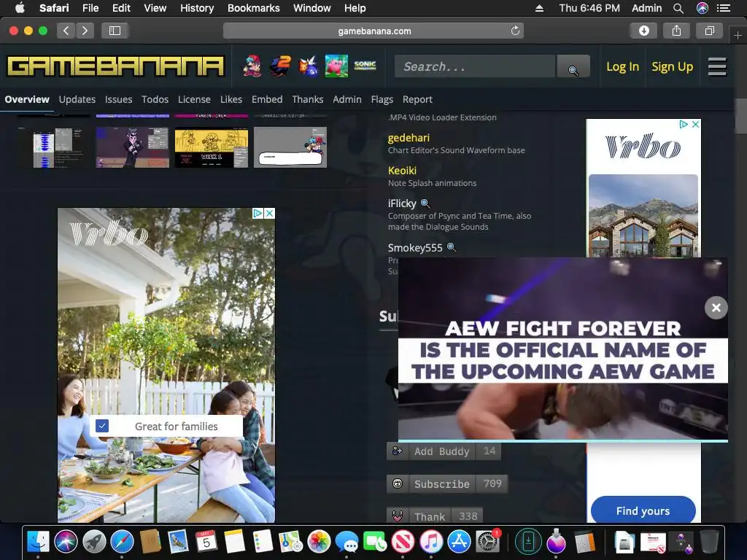Click the Thank button
This screenshot has height=560, width=747.
435,516
